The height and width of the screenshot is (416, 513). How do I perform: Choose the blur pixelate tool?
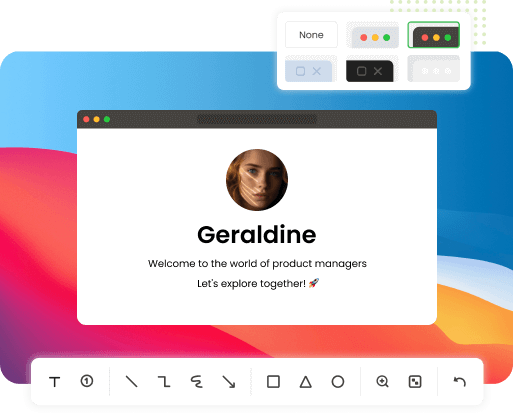pos(415,382)
